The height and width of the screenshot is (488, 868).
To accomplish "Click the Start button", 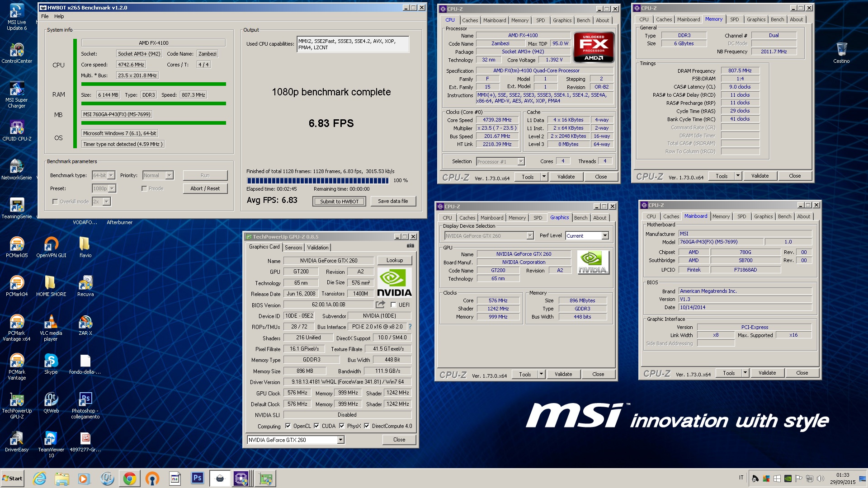I will 13,479.
